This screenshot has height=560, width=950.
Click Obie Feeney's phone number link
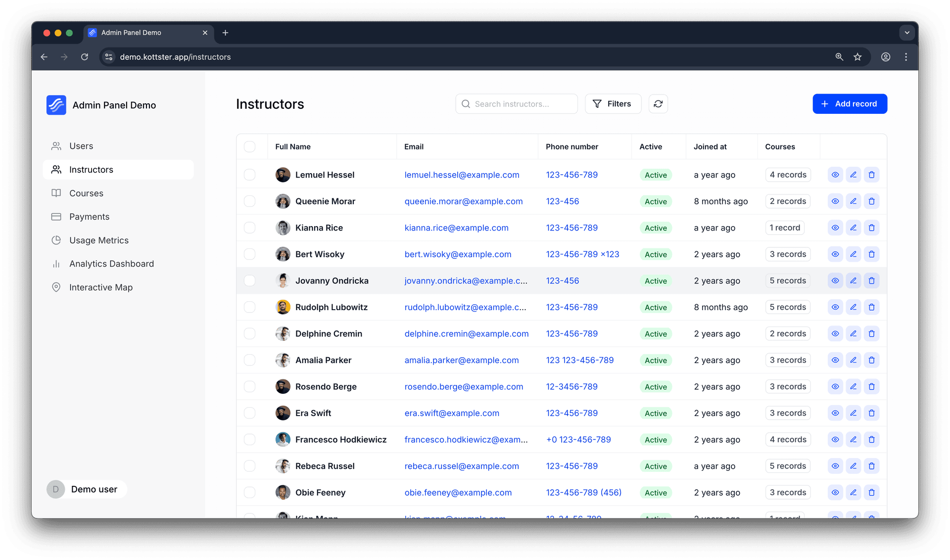583,492
